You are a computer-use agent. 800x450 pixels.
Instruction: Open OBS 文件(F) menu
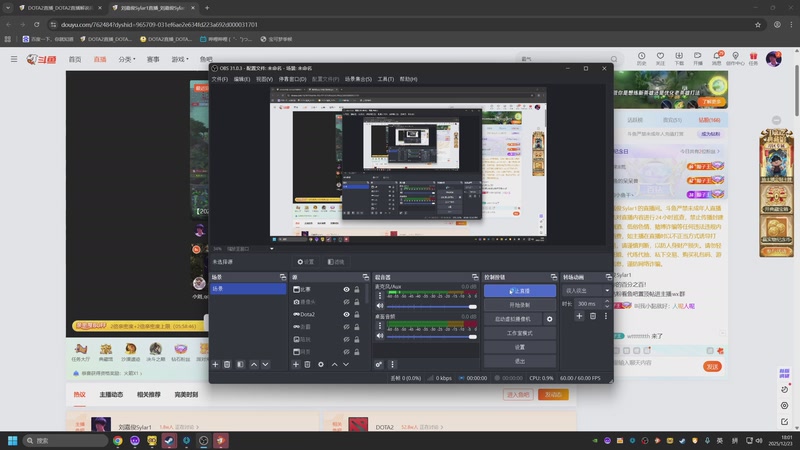[219, 79]
